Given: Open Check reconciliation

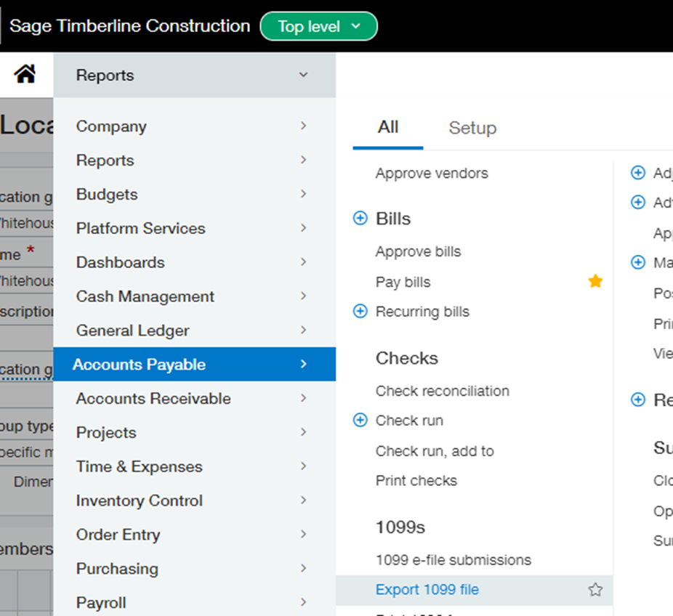Looking at the screenshot, I should [443, 391].
